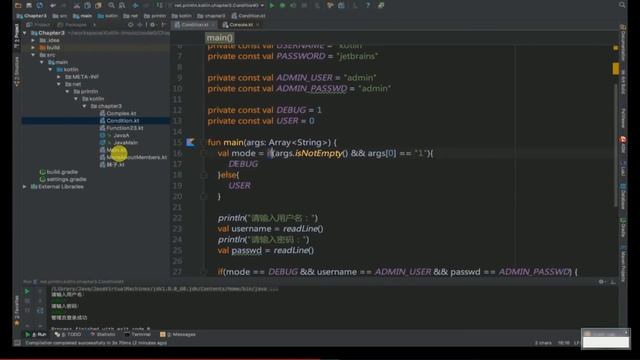Image resolution: width=640 pixels, height=360 pixels.
Task: Open Run panel settings gear icon
Action: [601, 282]
